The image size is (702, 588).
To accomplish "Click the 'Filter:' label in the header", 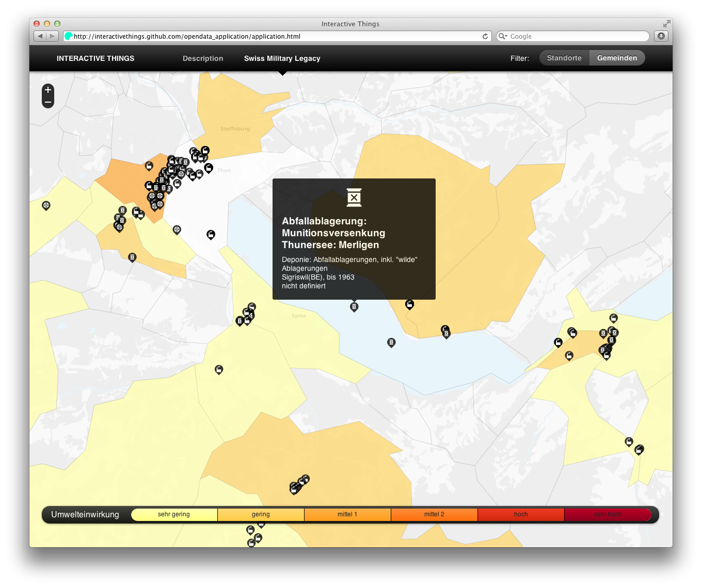I will tap(520, 58).
